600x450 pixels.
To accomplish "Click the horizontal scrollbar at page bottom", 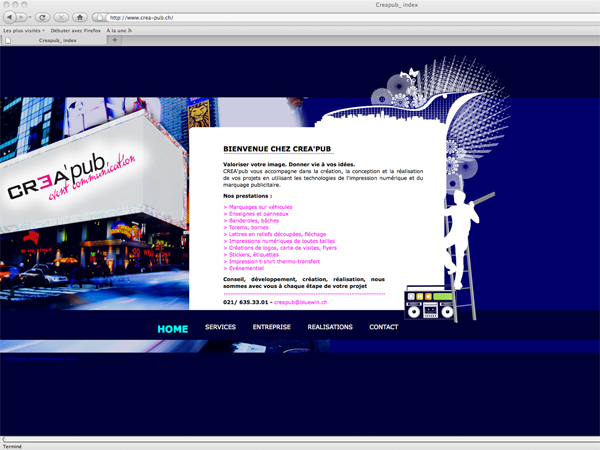I will (300, 439).
